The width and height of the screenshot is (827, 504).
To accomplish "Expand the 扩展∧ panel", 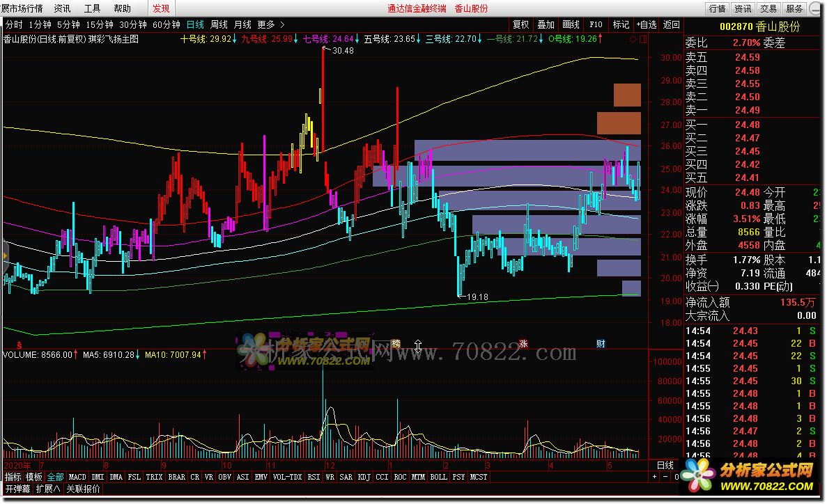I will [48, 489].
